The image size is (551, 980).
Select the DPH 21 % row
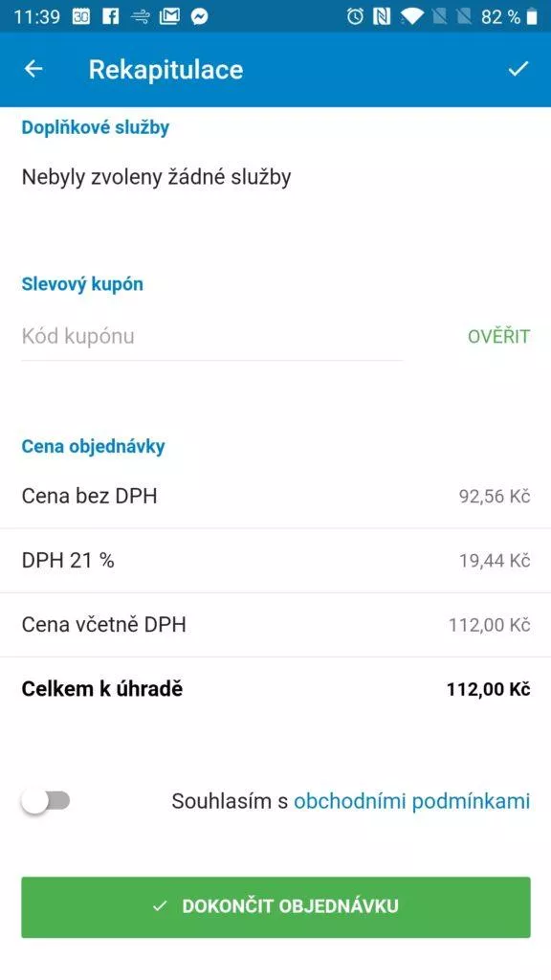tap(275, 561)
